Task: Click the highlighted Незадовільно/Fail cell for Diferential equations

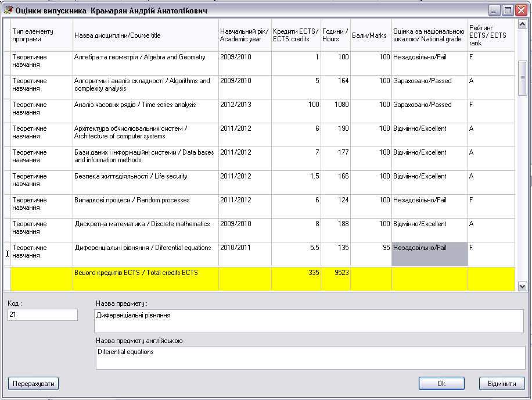Action: (x=430, y=253)
